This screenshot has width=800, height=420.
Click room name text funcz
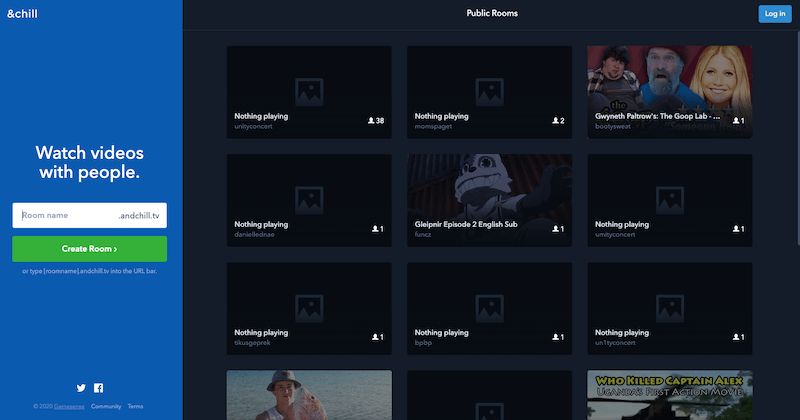tap(422, 235)
